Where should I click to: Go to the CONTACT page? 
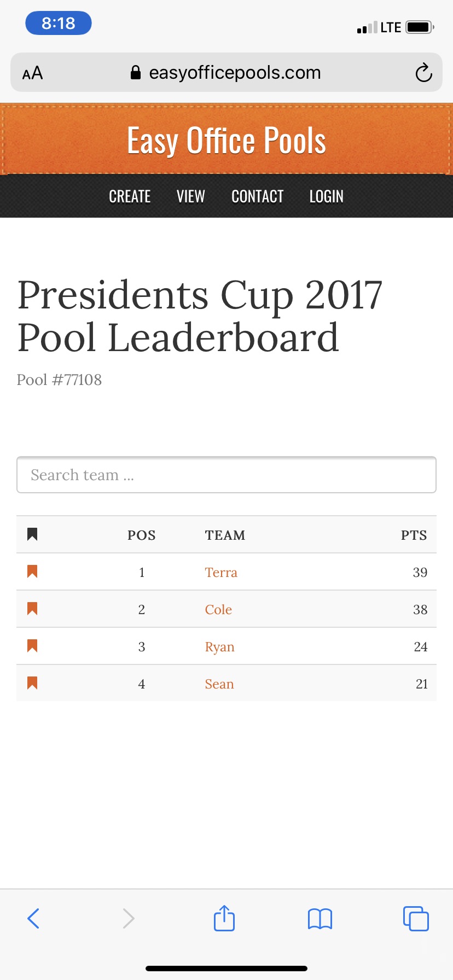tap(257, 196)
